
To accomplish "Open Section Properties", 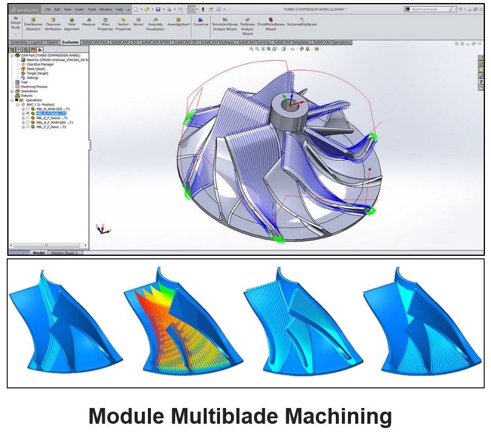I will pyautogui.click(x=123, y=24).
